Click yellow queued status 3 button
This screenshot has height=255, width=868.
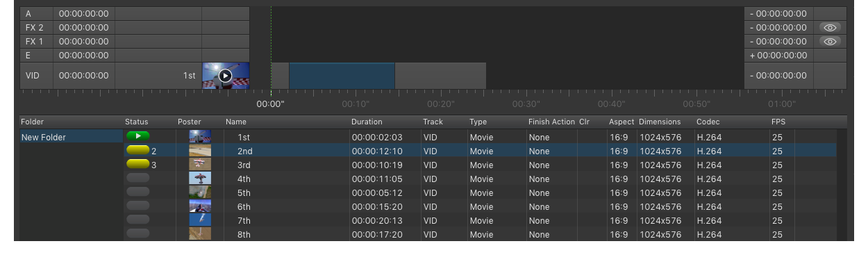[x=137, y=165]
